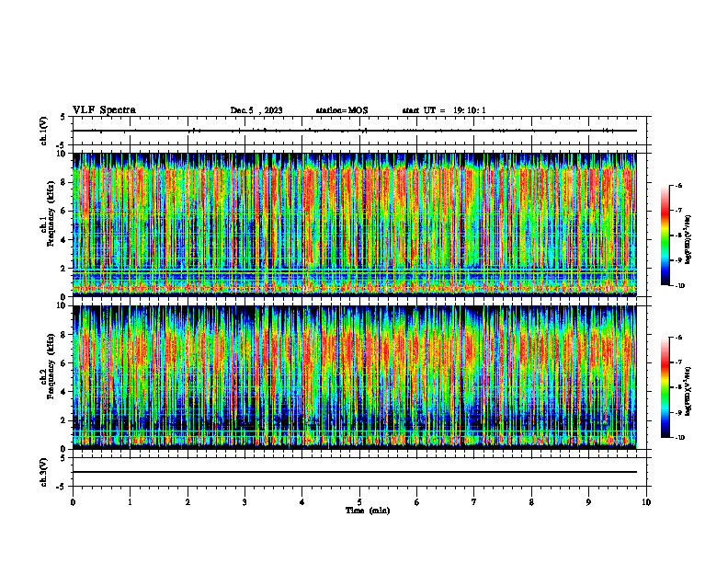This screenshot has width=728, height=563.
Task: Click time axis tick label "1"
Action: pos(130,502)
